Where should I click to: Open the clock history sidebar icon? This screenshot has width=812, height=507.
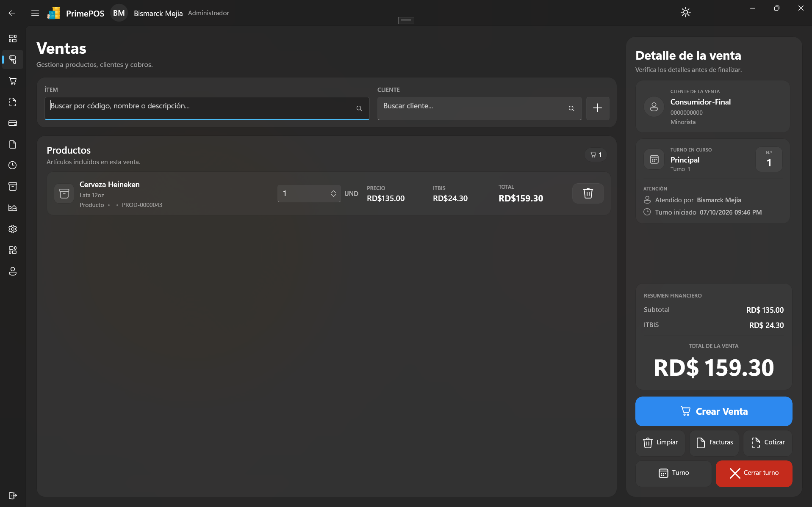13,165
